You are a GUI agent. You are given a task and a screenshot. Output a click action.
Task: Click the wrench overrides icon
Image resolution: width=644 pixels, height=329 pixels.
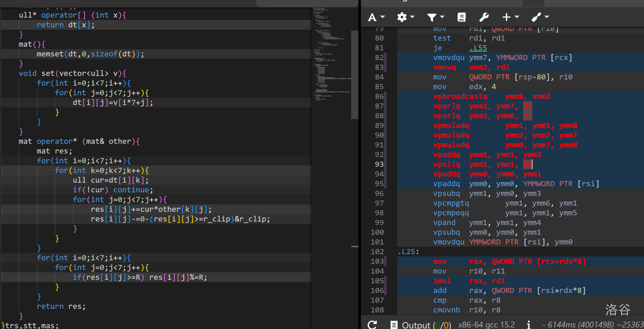484,17
